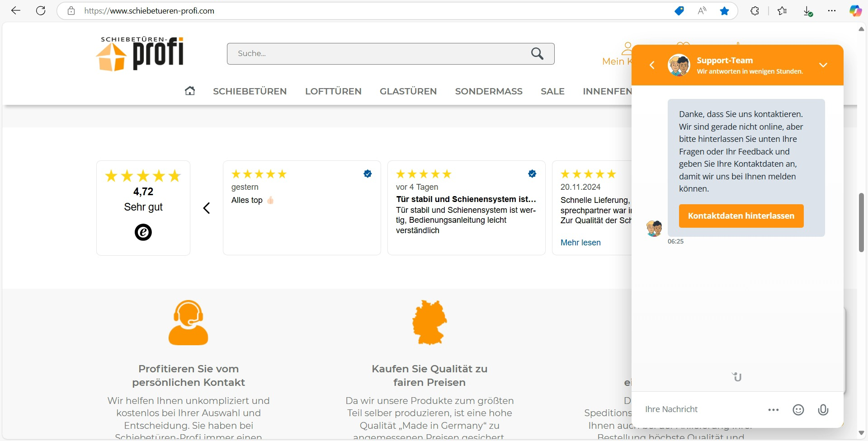Open Copilot from the browser toolbar

856,10
